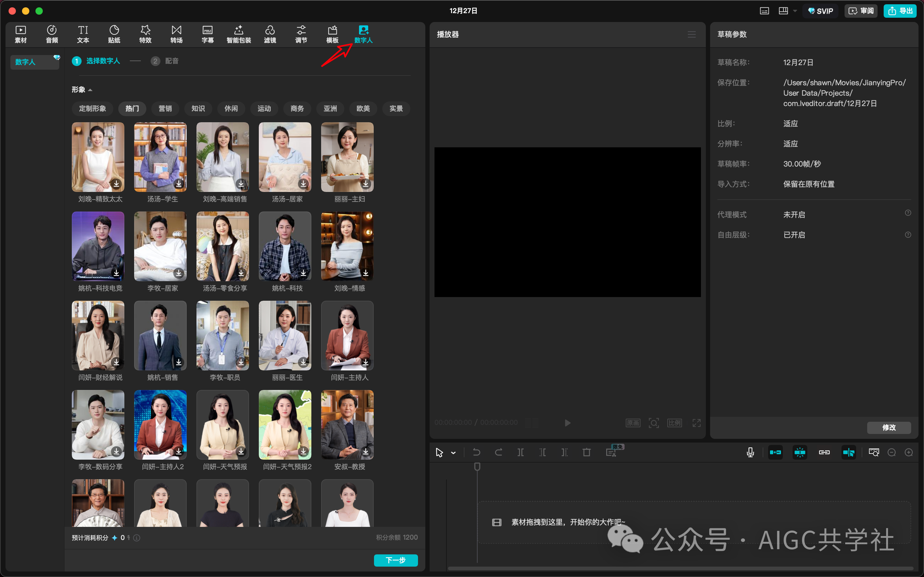Click the split clip icon in timeline toolbar
Image resolution: width=924 pixels, height=577 pixels.
coord(520,452)
